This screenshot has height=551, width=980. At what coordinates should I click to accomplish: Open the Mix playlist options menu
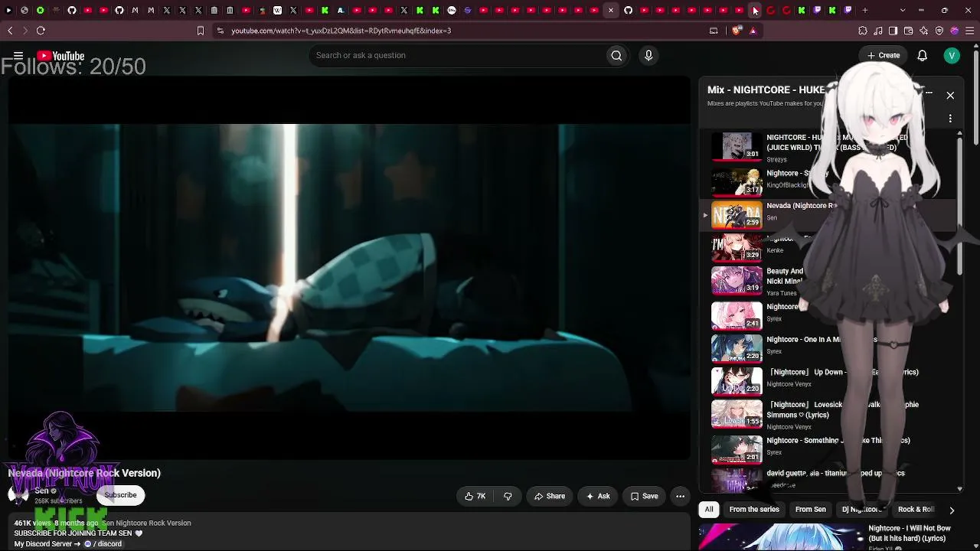pyautogui.click(x=950, y=119)
